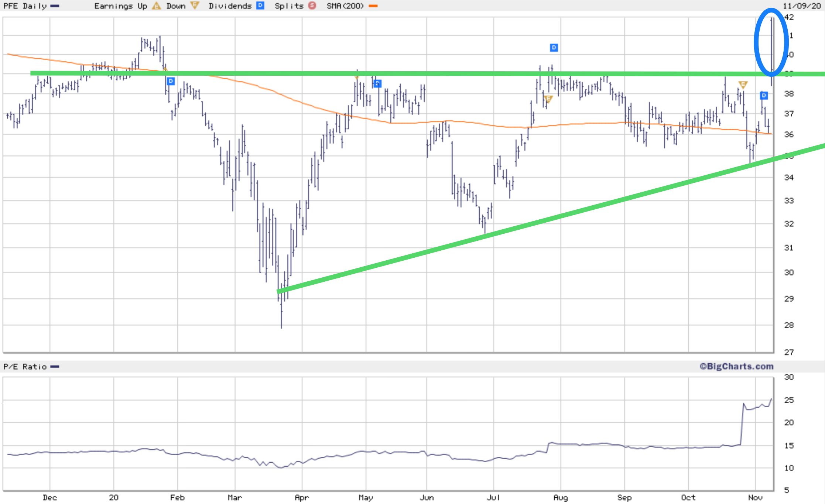Click the Dividends legend D icon
This screenshot has width=825, height=504.
(260, 6)
